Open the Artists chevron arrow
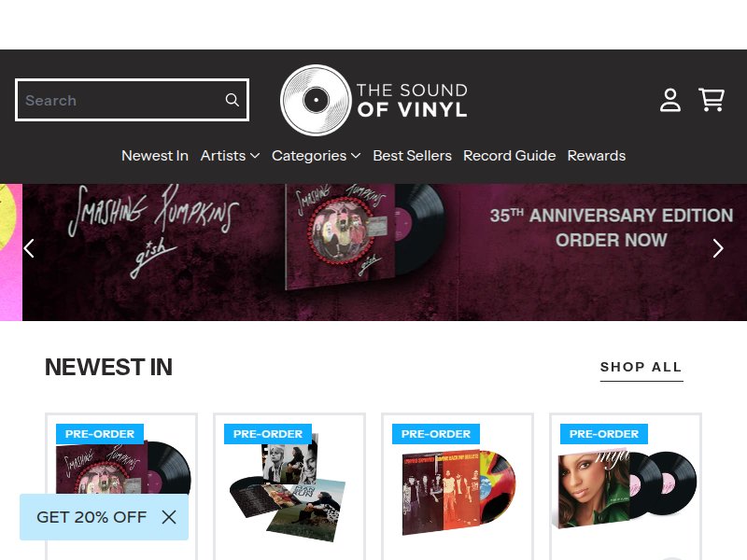 254,157
